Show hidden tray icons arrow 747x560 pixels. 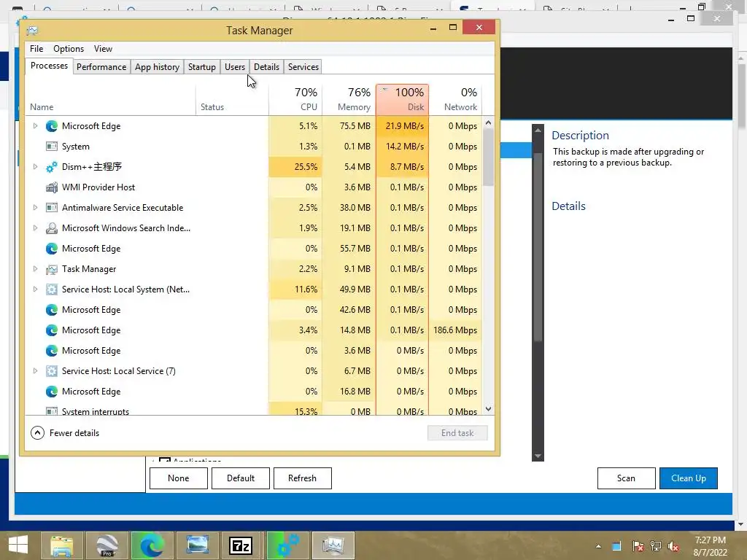click(598, 547)
